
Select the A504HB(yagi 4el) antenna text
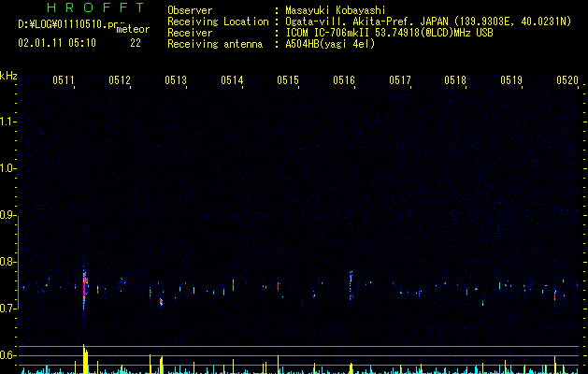pos(330,44)
